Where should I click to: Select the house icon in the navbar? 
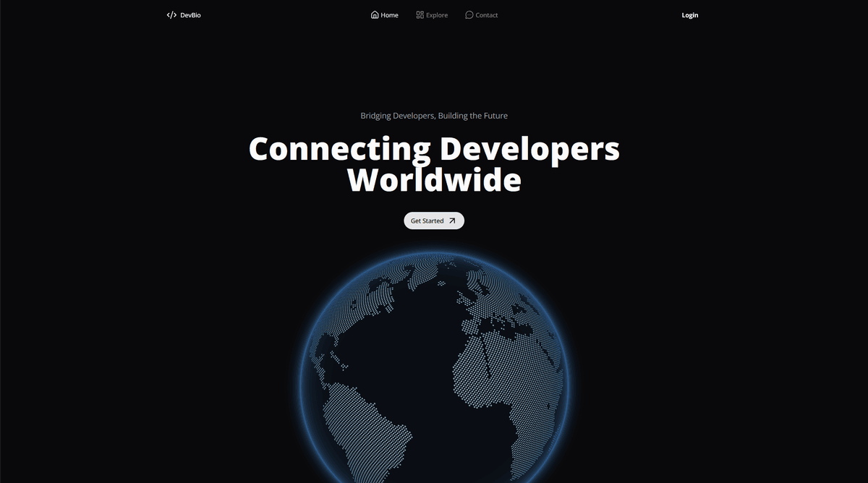[x=374, y=14]
